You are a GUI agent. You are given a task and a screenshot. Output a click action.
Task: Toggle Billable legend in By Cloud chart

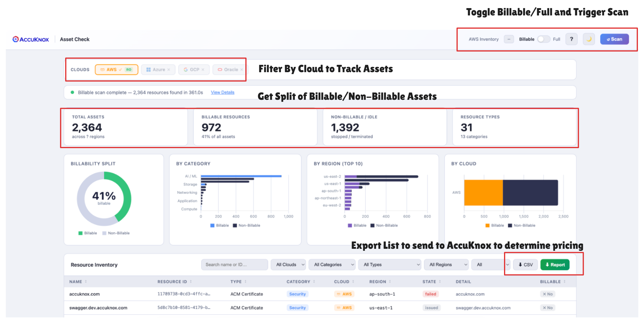click(x=495, y=226)
